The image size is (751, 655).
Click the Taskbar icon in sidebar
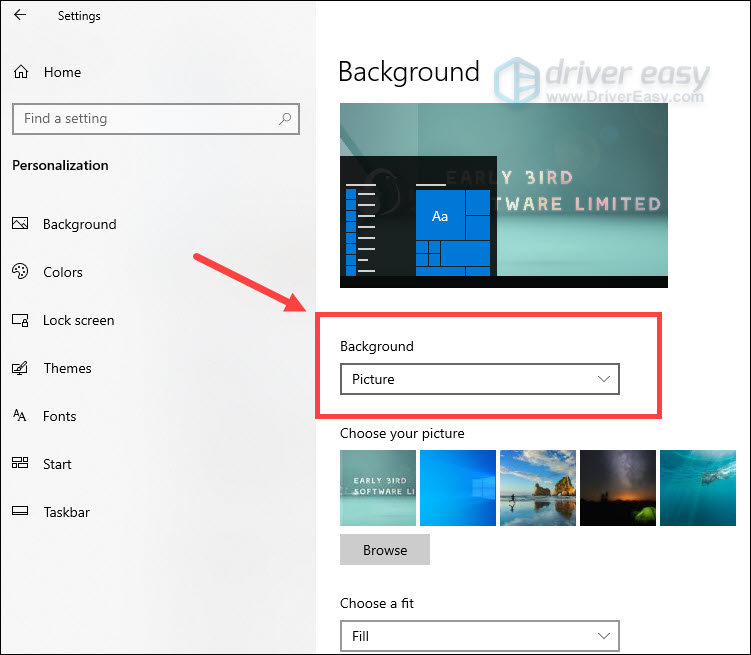click(x=20, y=511)
